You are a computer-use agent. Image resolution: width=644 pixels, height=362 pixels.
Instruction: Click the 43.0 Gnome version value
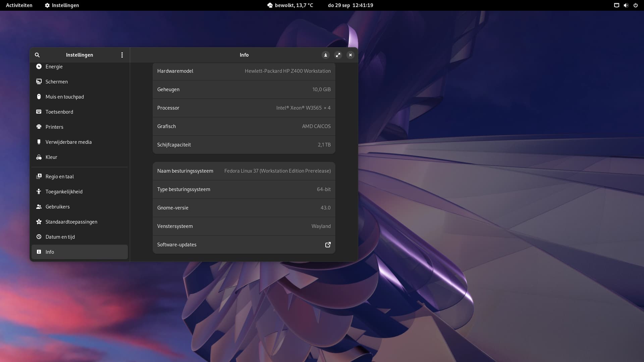(x=325, y=208)
